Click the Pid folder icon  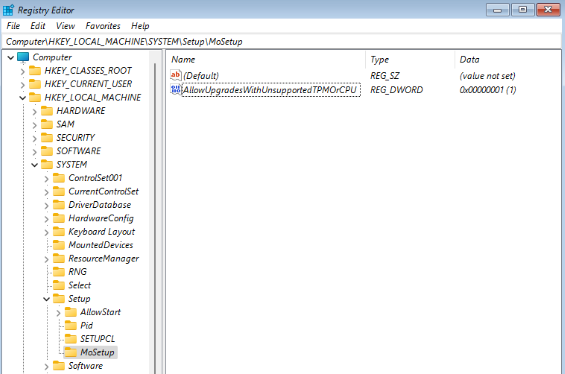click(71, 326)
